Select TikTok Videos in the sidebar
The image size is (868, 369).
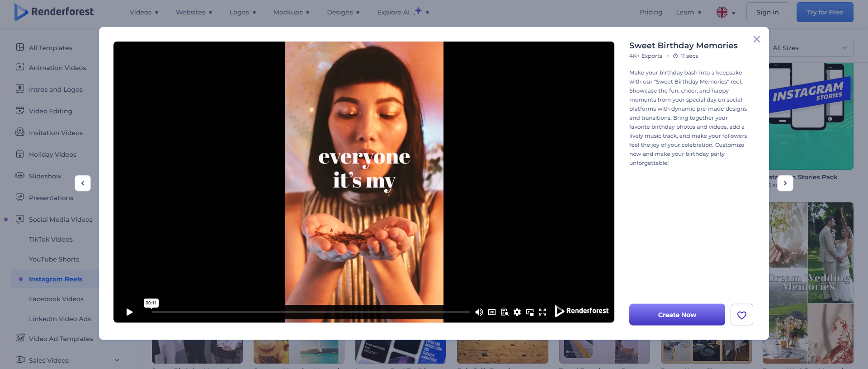51,239
